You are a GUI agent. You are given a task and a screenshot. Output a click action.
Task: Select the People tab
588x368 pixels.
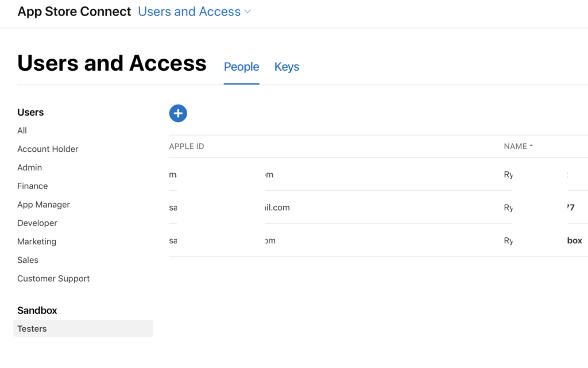[242, 67]
